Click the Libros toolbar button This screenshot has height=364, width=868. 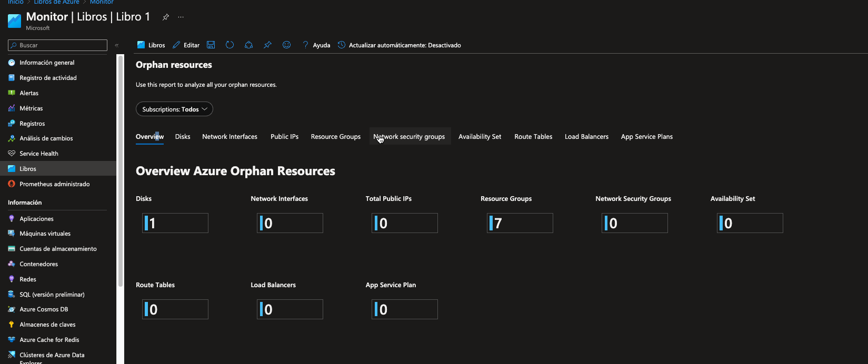(151, 45)
